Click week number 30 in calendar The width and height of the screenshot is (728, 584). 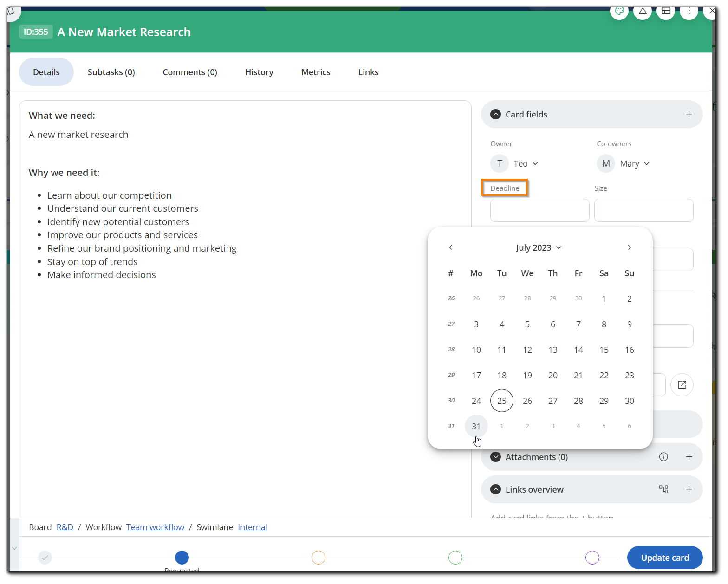click(x=451, y=400)
